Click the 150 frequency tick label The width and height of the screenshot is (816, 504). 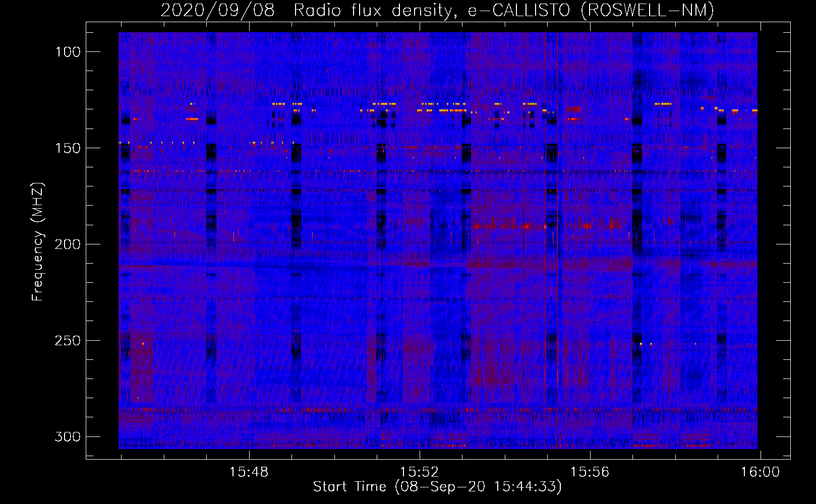click(68, 148)
